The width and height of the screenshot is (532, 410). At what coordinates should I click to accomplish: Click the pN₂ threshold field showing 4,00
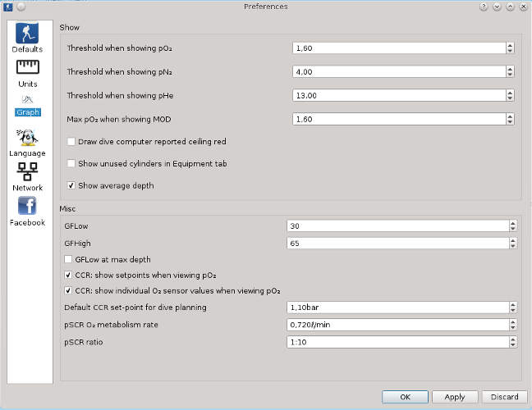tap(399, 72)
